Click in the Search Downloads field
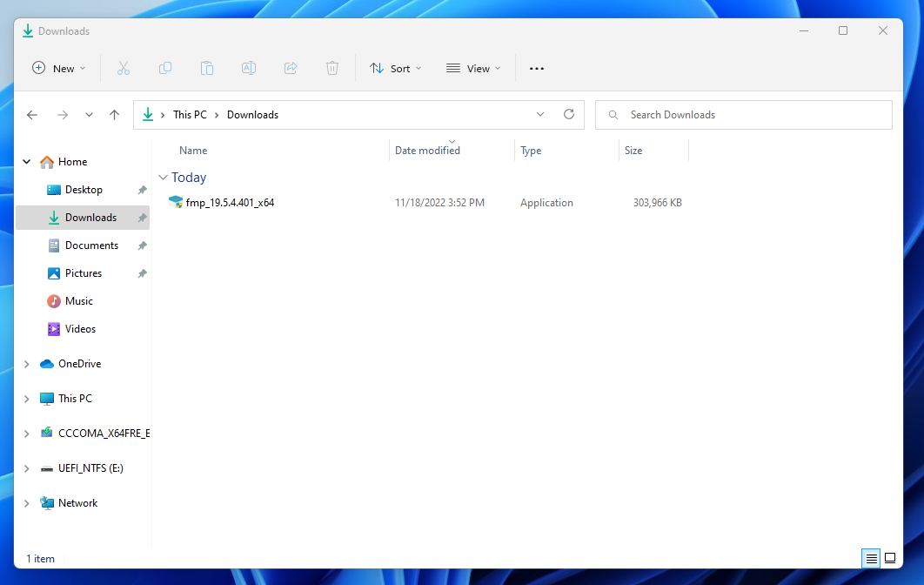Screen dimensions: 924x585 744,115
